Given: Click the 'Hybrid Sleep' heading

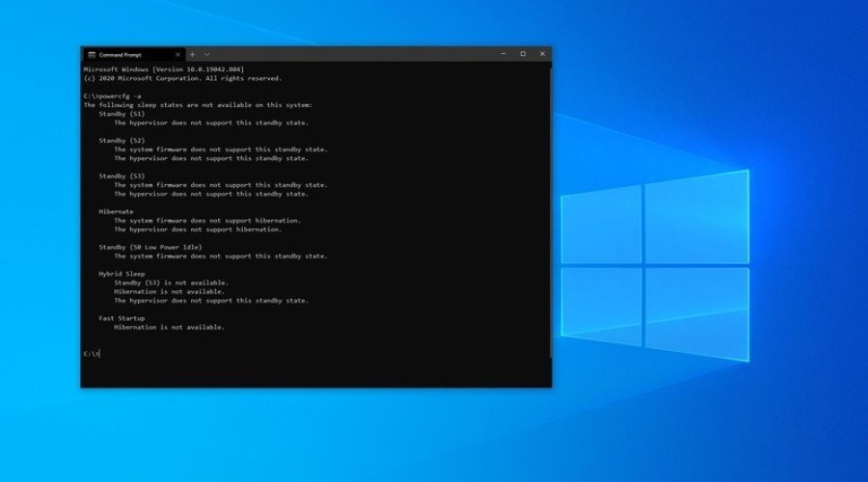Looking at the screenshot, I should [122, 274].
